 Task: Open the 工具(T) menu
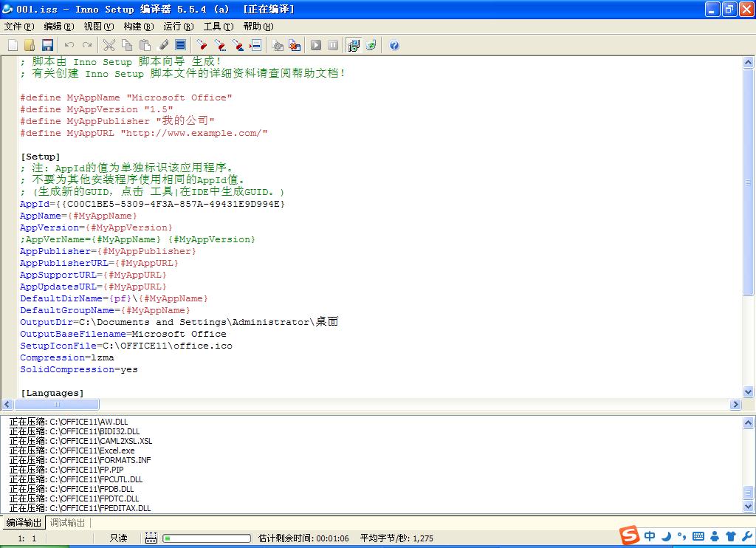tap(219, 27)
